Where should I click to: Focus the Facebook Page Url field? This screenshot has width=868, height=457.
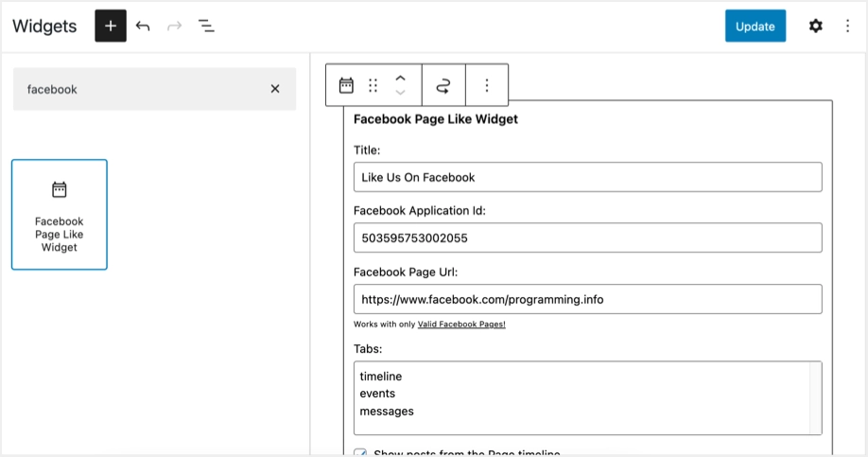pos(587,299)
